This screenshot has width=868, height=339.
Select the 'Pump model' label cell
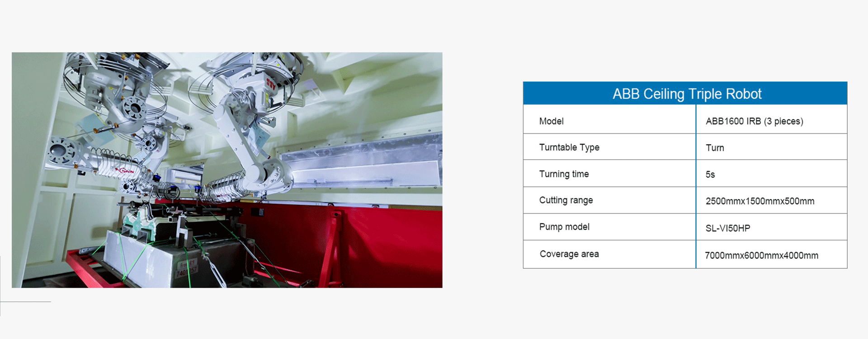[609, 227]
